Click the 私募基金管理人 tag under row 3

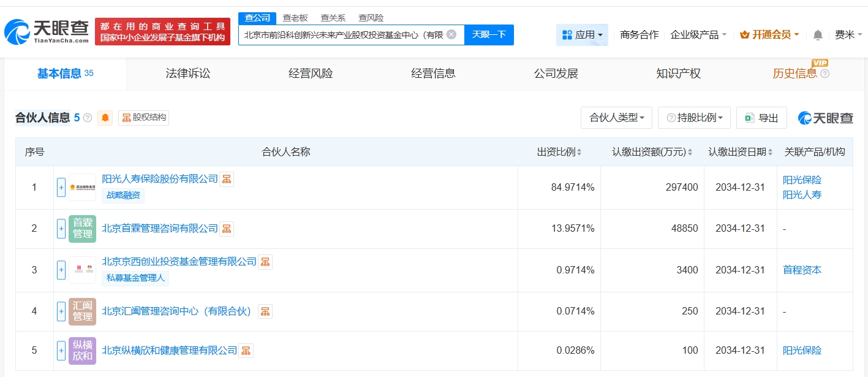coord(135,278)
